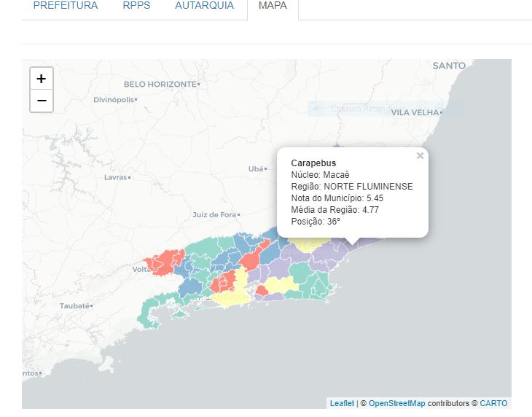The image size is (532, 417).
Task: Close the Carapebus info popup
Action: coord(420,155)
